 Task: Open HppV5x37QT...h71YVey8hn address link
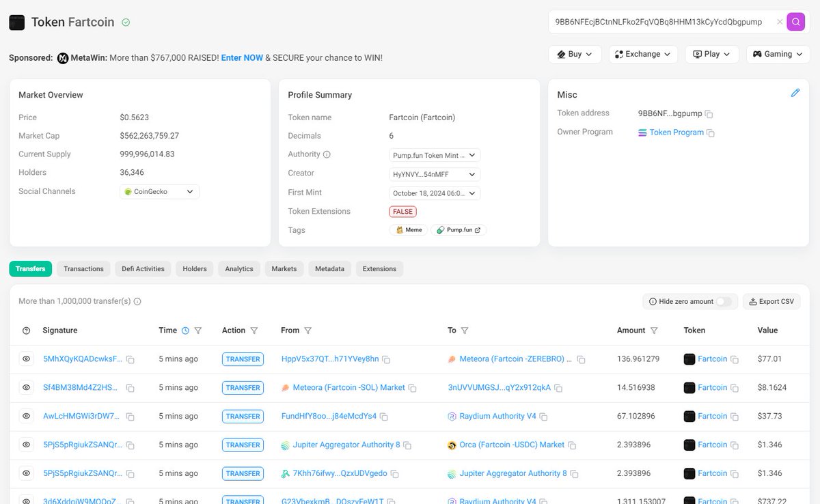(x=330, y=359)
